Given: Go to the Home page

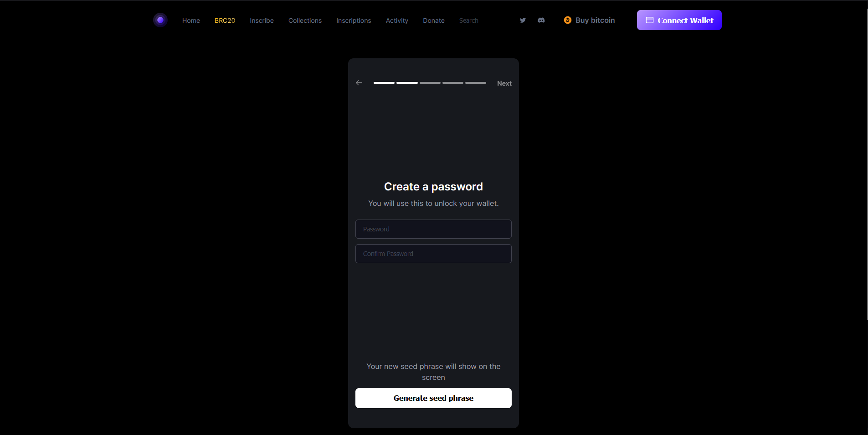Looking at the screenshot, I should point(191,20).
